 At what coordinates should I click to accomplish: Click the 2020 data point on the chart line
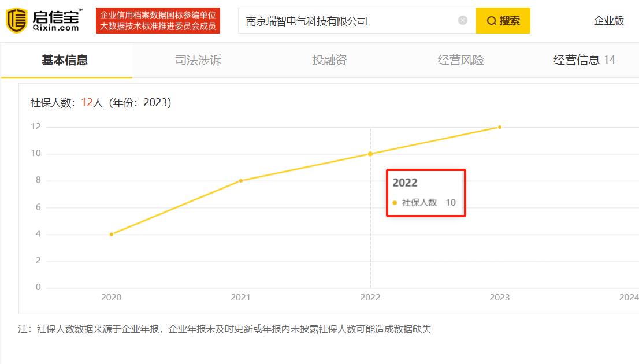pyautogui.click(x=111, y=234)
